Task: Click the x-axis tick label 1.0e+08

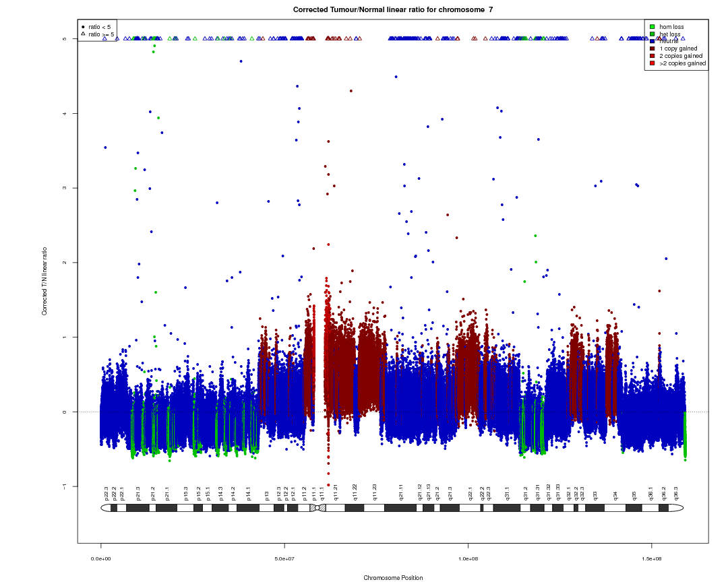Action: [468, 559]
